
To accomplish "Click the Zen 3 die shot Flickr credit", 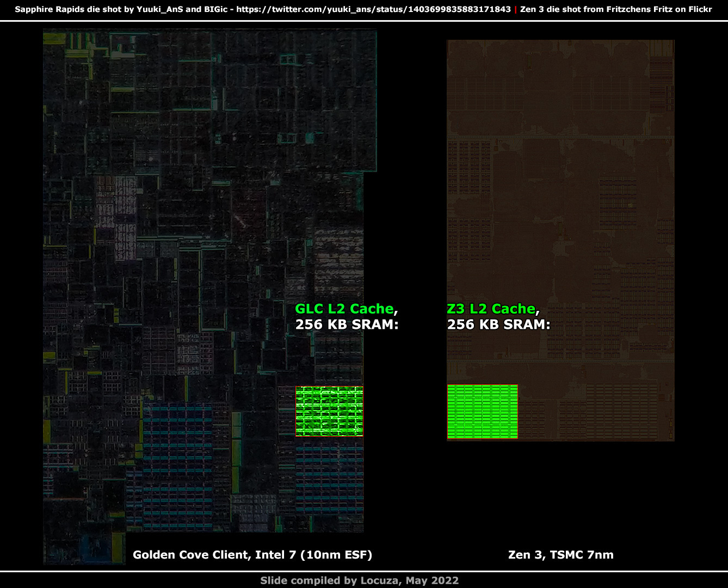I will pos(616,9).
